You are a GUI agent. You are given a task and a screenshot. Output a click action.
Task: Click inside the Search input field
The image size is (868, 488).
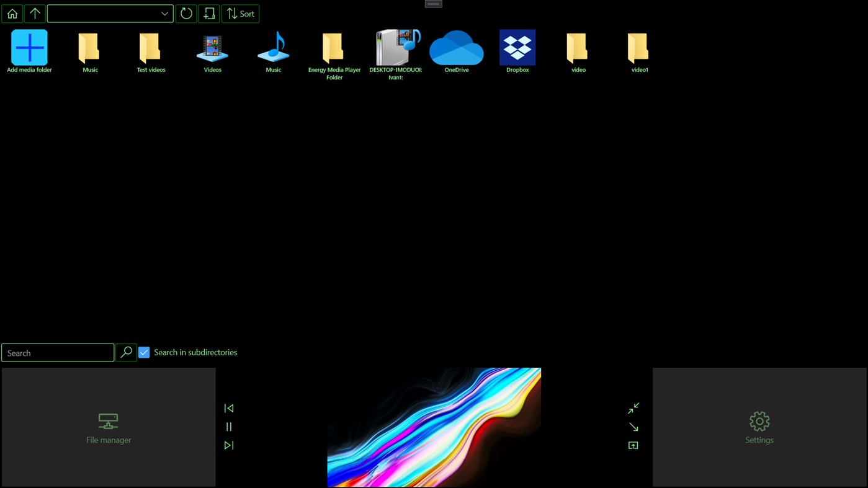coord(57,352)
